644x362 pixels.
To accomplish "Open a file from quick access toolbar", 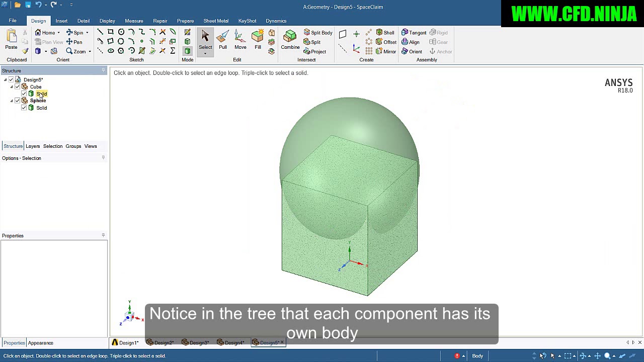I will click(x=17, y=5).
